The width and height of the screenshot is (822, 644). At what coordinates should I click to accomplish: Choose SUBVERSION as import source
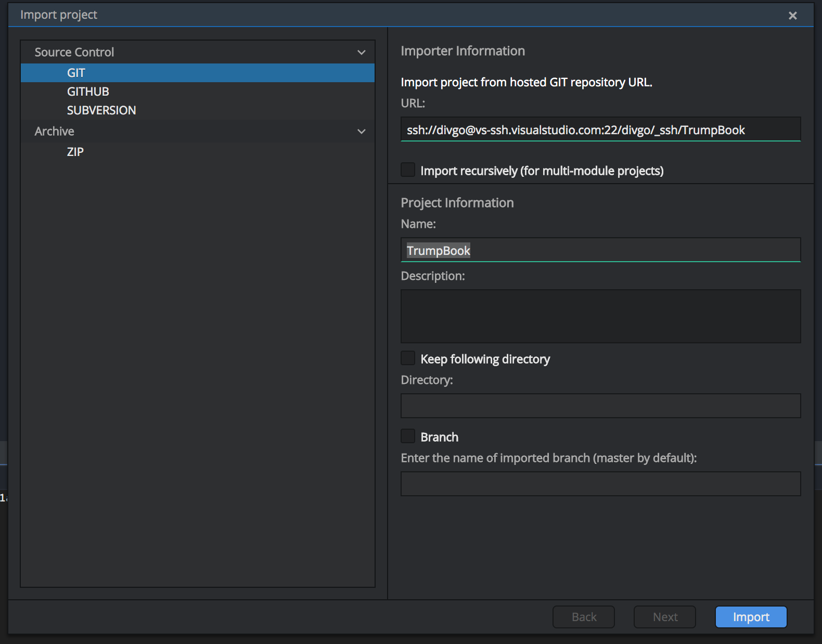tap(101, 110)
